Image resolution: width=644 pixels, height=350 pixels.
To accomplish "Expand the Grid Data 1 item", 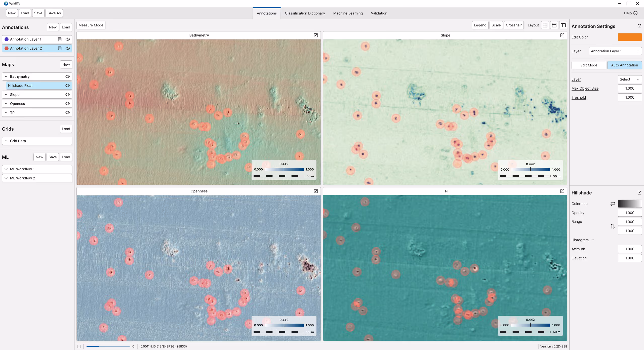I will [x=6, y=141].
